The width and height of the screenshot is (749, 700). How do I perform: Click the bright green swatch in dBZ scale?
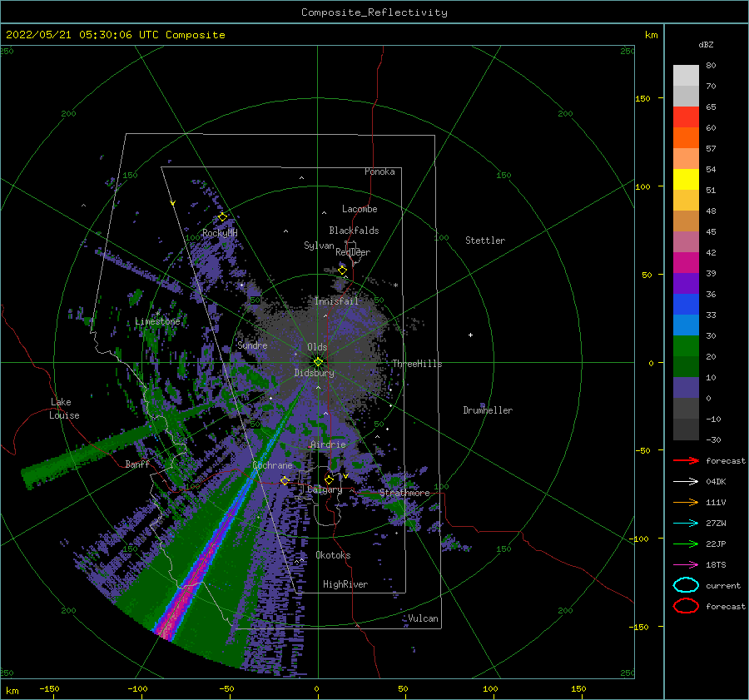point(686,345)
